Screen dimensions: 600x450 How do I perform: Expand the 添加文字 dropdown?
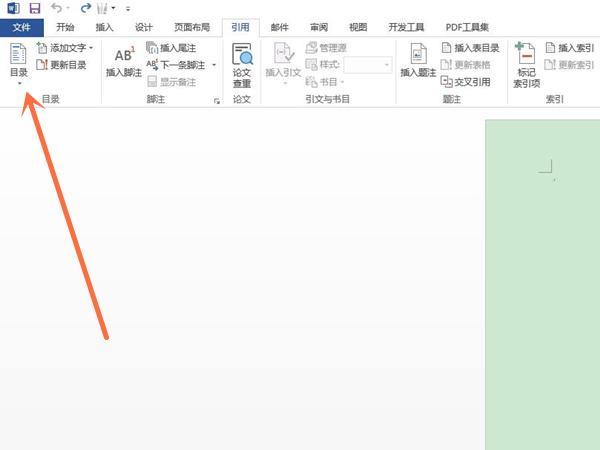point(91,48)
